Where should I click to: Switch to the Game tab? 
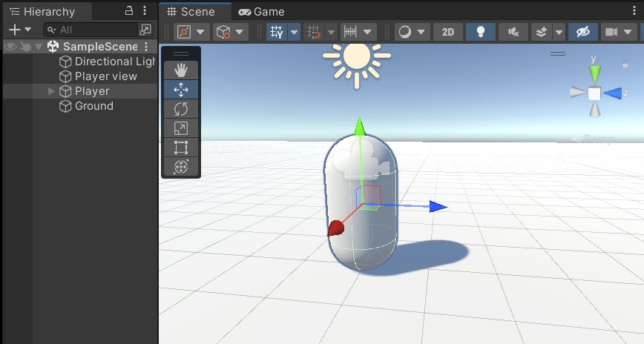261,12
